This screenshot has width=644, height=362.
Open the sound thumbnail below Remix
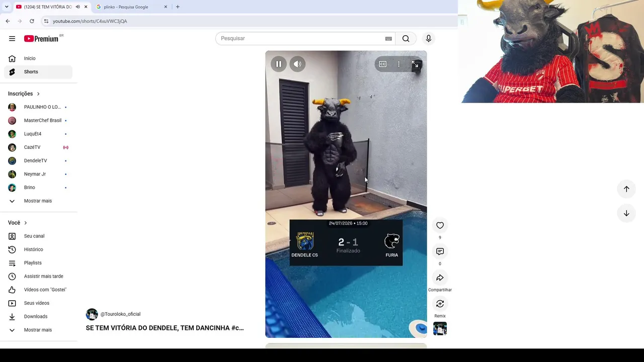(440, 328)
